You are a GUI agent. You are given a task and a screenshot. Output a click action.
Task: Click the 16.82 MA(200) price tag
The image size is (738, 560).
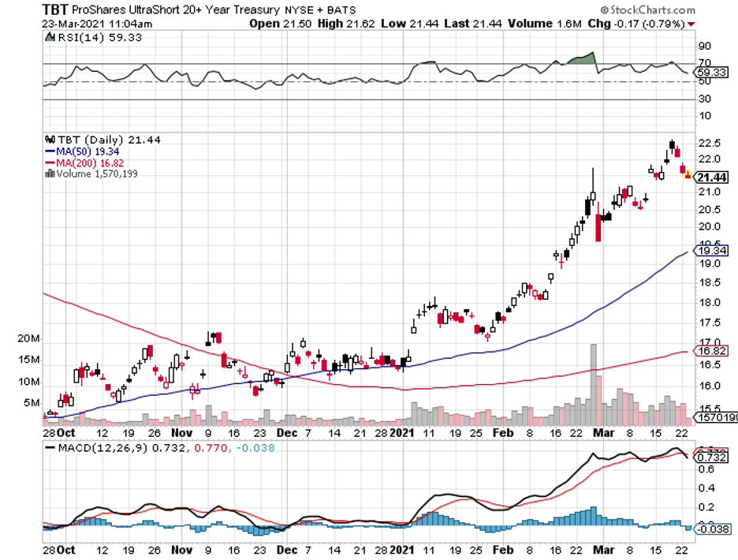click(x=712, y=351)
